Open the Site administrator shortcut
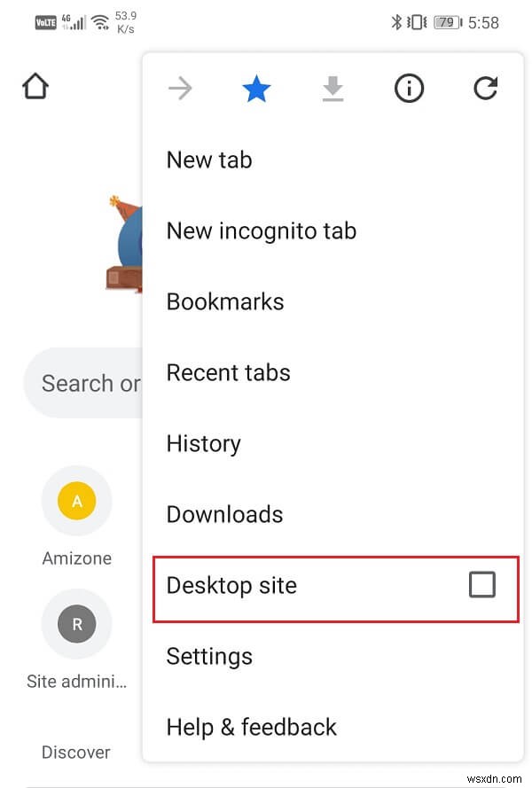 click(x=76, y=624)
